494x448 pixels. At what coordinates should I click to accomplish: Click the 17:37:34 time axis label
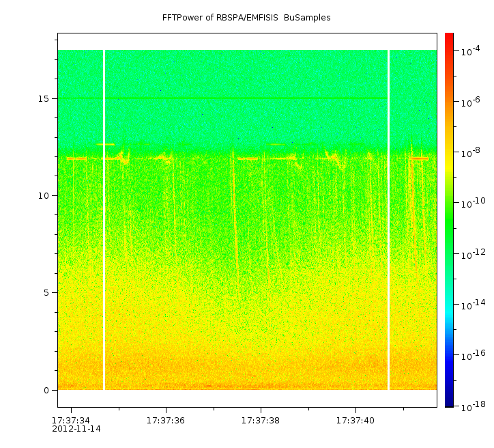(71, 420)
